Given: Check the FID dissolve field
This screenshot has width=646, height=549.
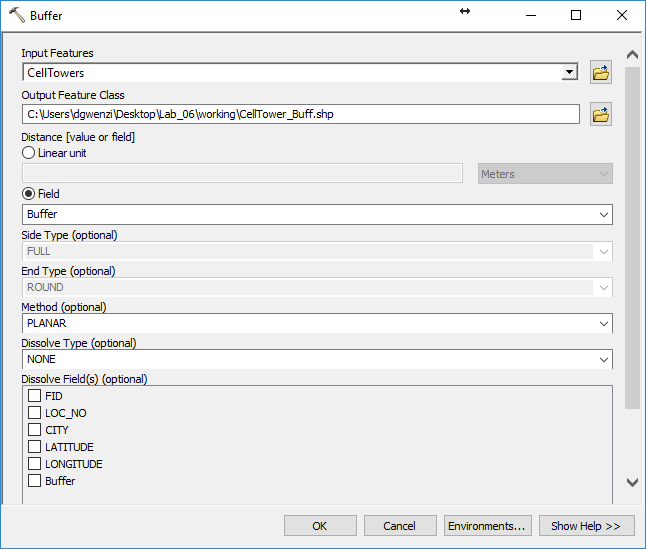Looking at the screenshot, I should 35,396.
